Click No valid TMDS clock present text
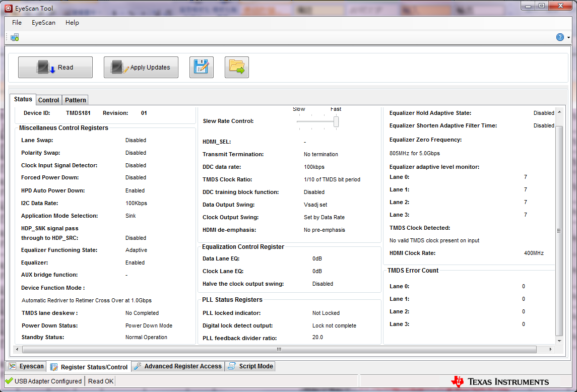Image resolution: width=577 pixels, height=392 pixels. [434, 240]
